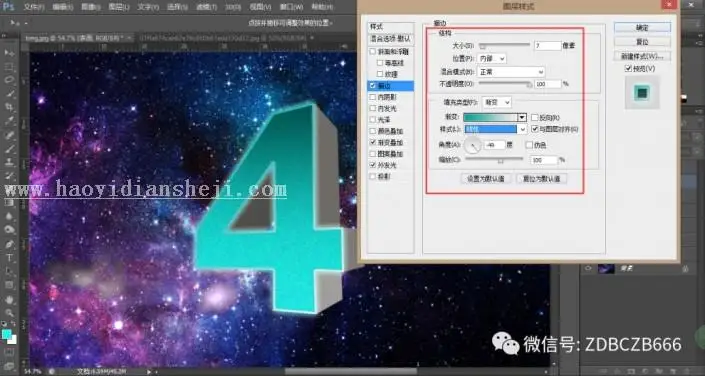The width and height of the screenshot is (705, 376).
Task: Open the 图像 Image menu
Action: pyautogui.click(x=91, y=7)
